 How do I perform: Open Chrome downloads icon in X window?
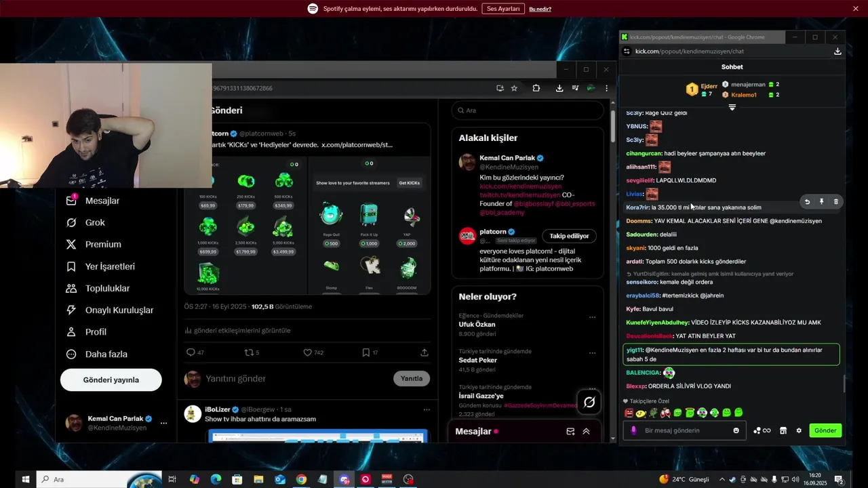[x=559, y=88]
